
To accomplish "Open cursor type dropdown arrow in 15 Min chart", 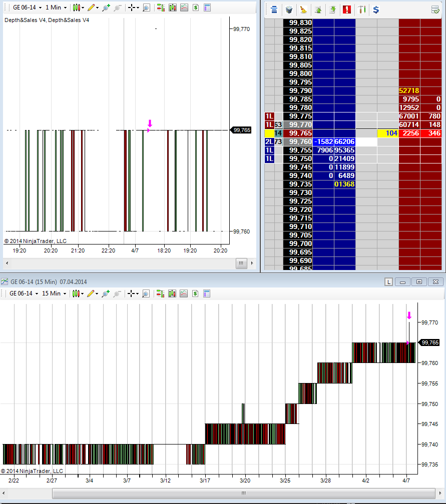I will 137,294.
